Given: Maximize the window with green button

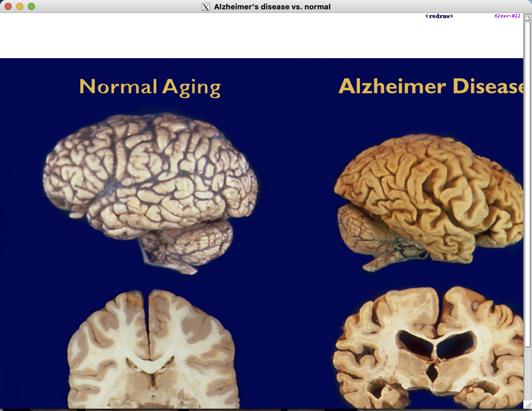Looking at the screenshot, I should tap(32, 7).
